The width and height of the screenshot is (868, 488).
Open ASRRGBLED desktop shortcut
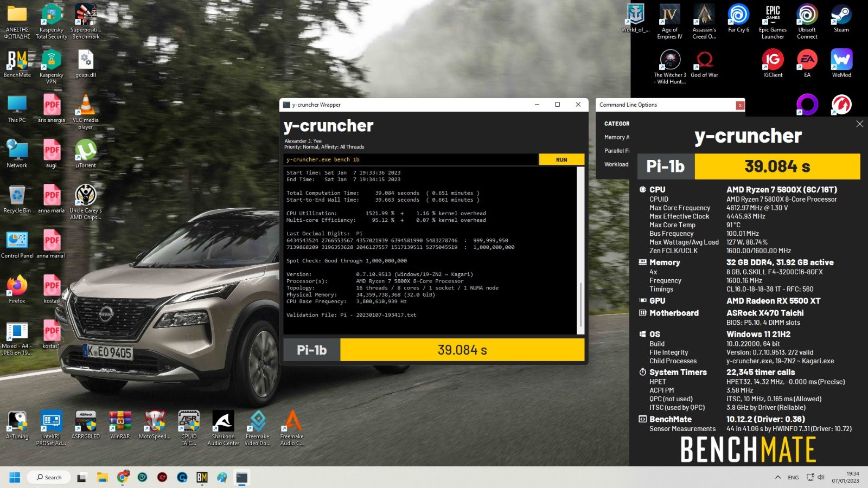pos(86,425)
